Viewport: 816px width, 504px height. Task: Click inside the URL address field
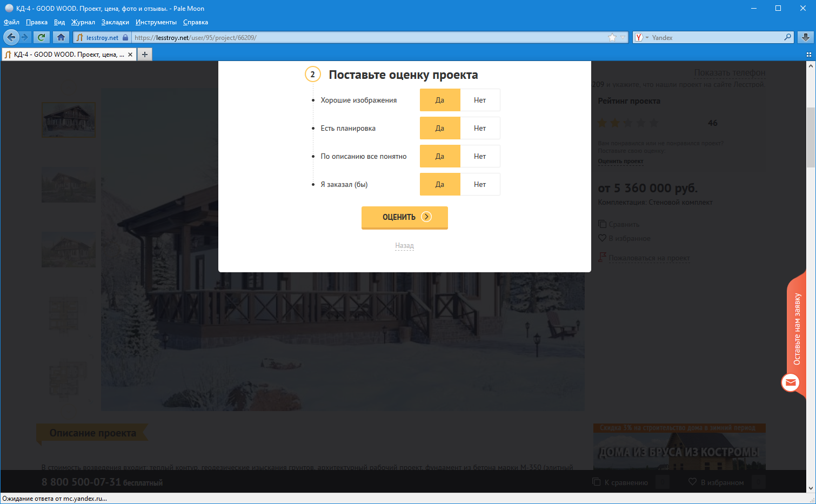tap(369, 37)
